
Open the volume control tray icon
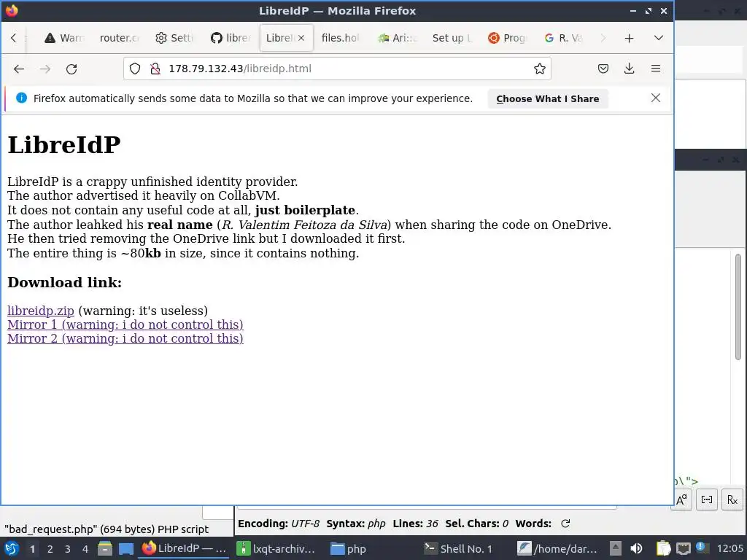pos(636,549)
